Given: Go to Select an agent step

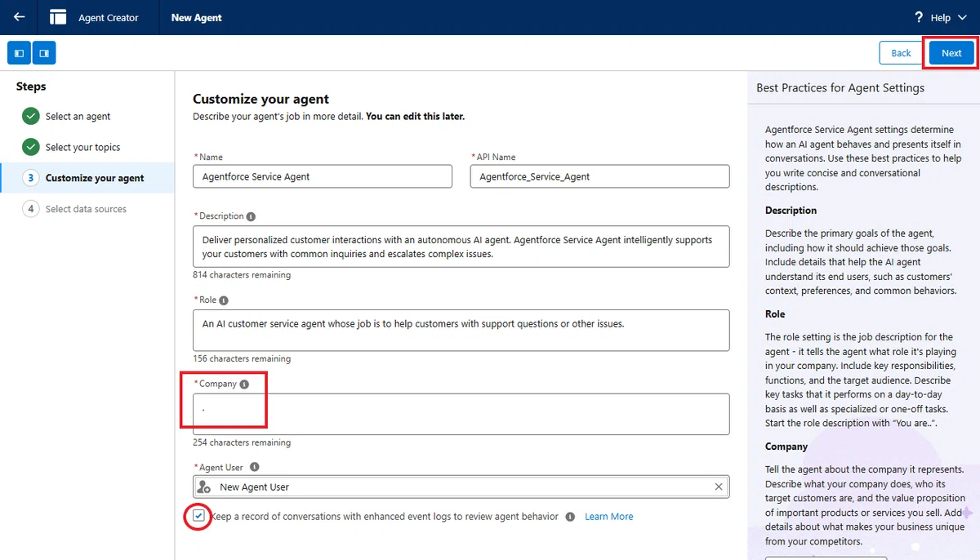Looking at the screenshot, I should [78, 116].
